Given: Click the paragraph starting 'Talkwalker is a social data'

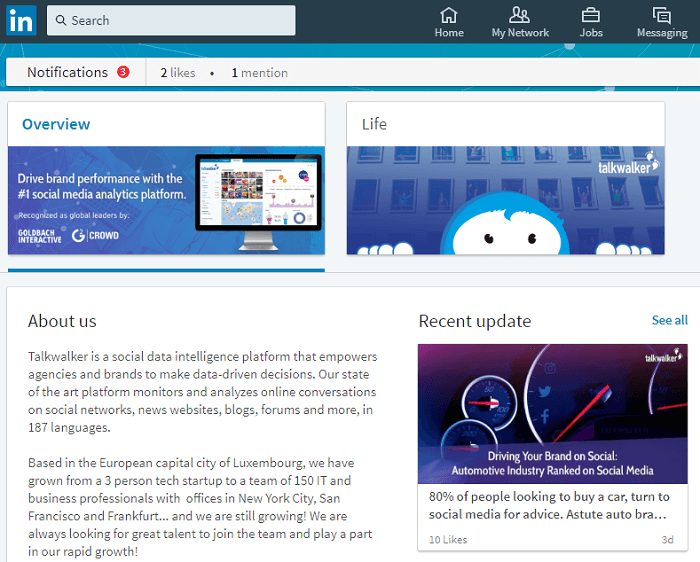Looking at the screenshot, I should 203,392.
